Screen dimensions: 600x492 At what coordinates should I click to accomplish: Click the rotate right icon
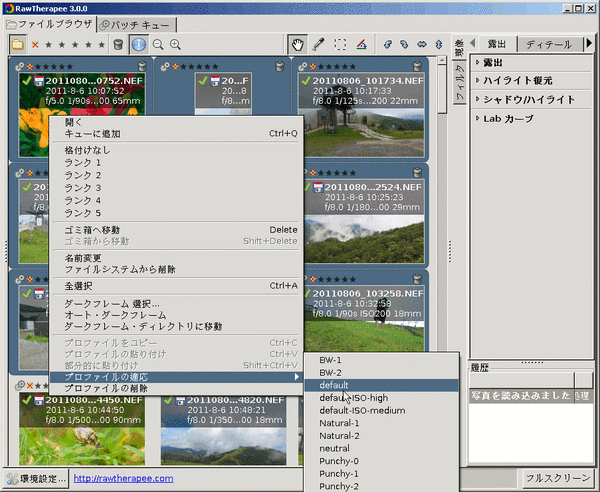[x=404, y=45]
